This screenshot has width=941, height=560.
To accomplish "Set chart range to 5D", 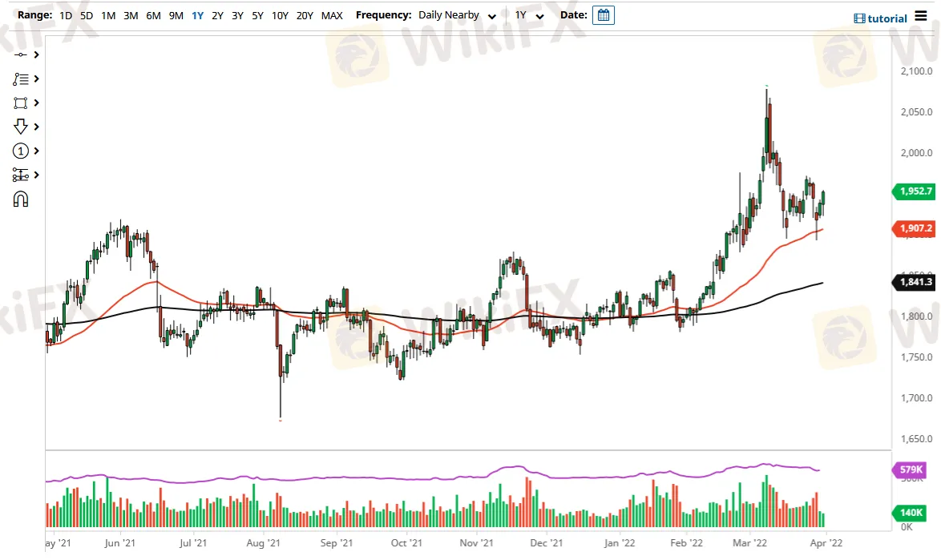I will click(87, 15).
